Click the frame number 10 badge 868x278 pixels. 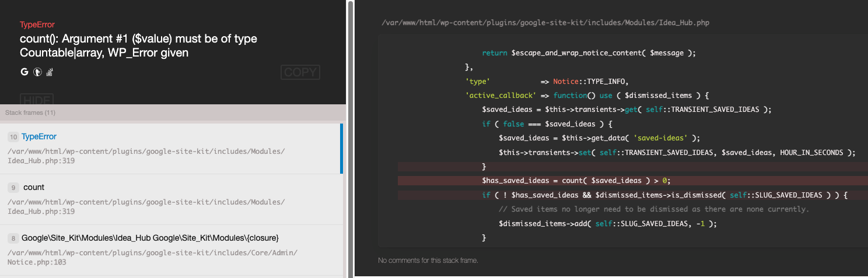click(13, 137)
